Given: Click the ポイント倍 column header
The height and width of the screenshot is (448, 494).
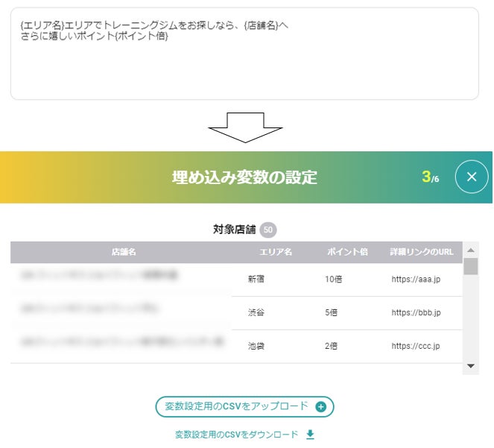Looking at the screenshot, I should pos(347,252).
